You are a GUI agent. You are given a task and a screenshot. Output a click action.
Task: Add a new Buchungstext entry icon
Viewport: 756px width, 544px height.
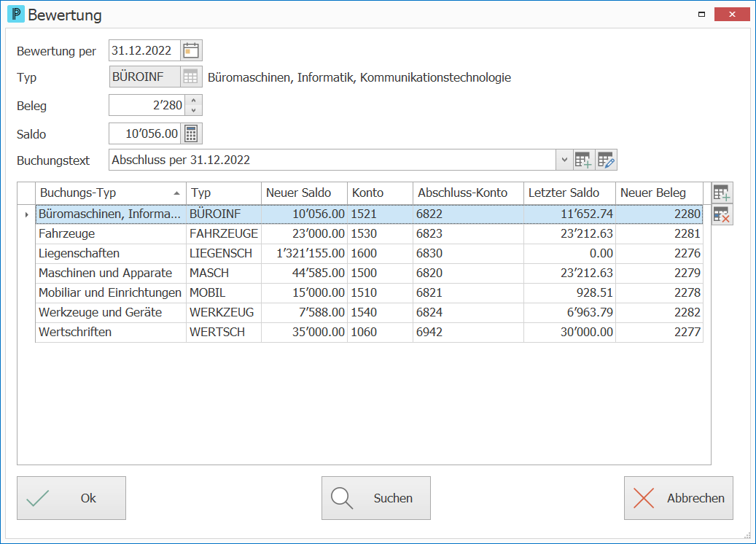(583, 160)
